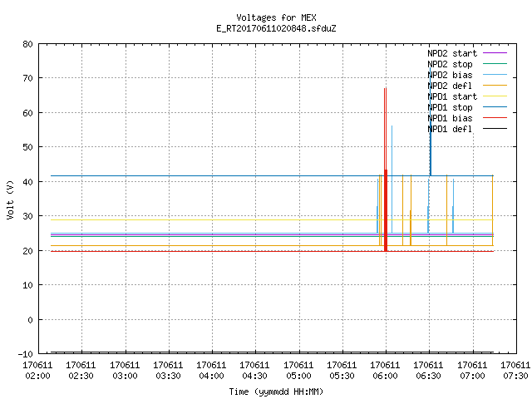Viewport: 532px width, 399px height.
Task: Click the x-axis tick label 03:00
Action: pyautogui.click(x=125, y=376)
